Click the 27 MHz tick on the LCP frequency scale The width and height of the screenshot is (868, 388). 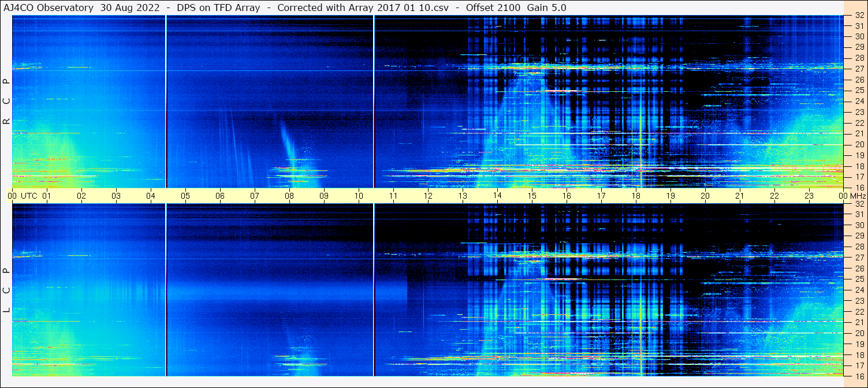(x=859, y=258)
